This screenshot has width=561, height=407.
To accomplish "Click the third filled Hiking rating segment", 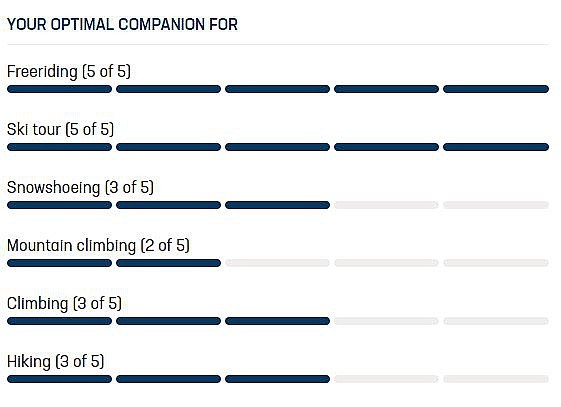I will click(x=277, y=379).
